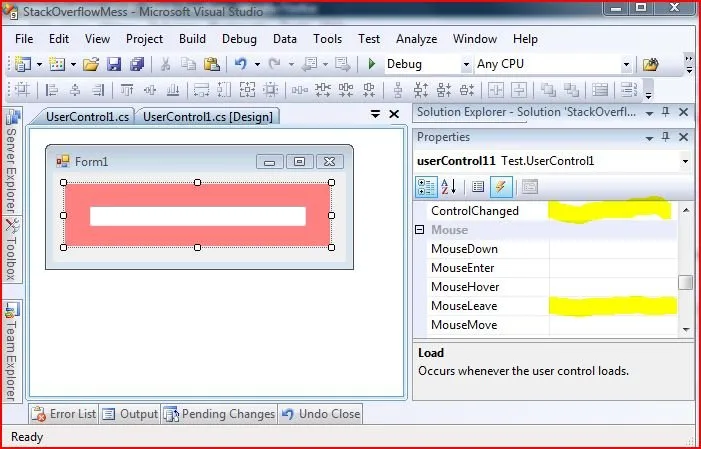Click the Cut scissors icon
The image size is (701, 449).
click(x=165, y=64)
